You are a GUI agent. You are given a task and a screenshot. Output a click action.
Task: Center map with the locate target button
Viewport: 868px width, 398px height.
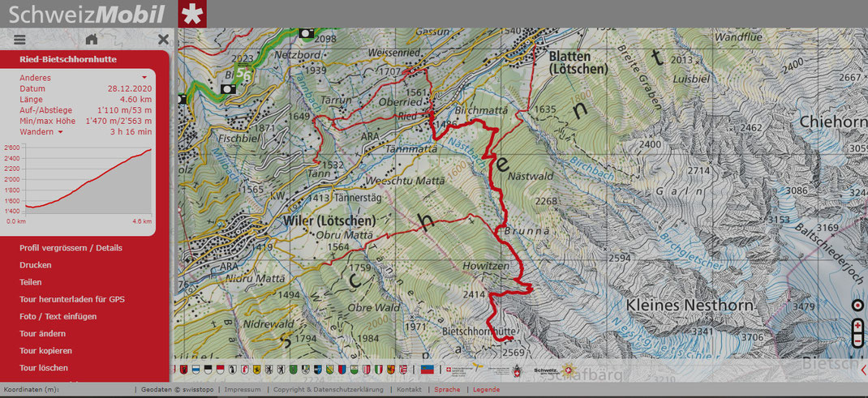[x=857, y=305]
